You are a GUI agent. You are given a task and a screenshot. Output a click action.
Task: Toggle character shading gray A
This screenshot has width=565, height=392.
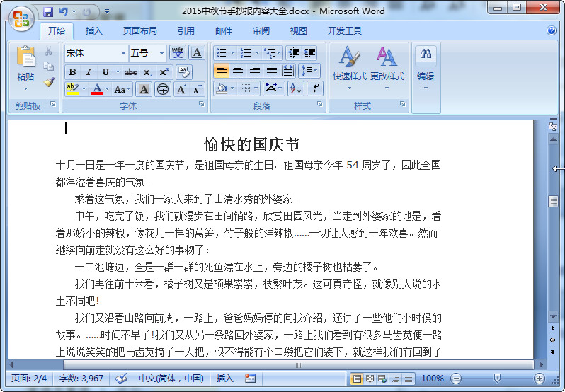144,89
